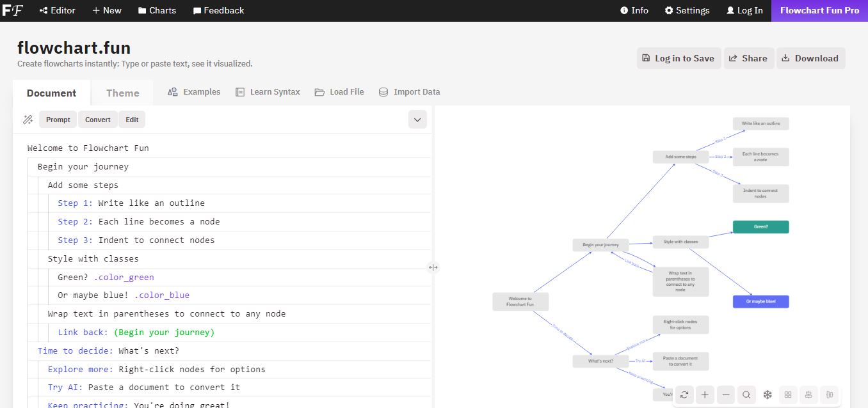Click the four-squares grid arrange icon
Screen dimensions: 868x408
(x=788, y=395)
